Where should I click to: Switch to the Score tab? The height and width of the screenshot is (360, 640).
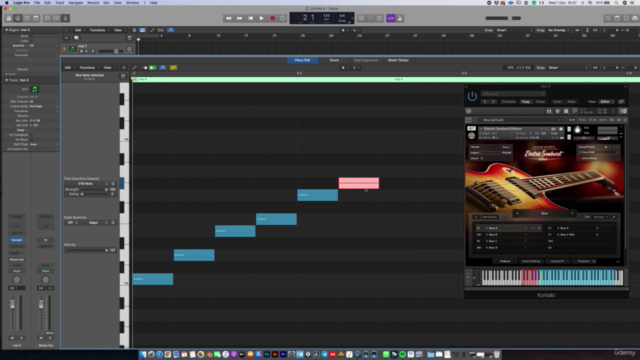pyautogui.click(x=334, y=60)
